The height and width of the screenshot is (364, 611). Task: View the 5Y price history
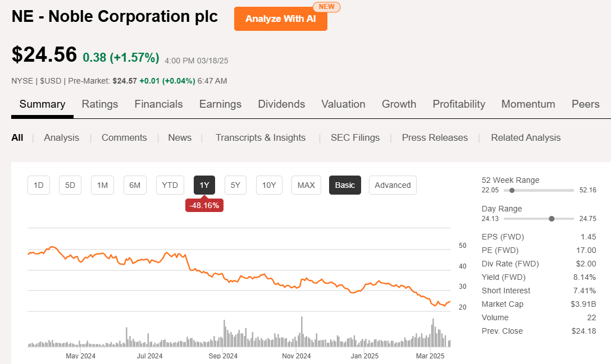click(x=235, y=185)
